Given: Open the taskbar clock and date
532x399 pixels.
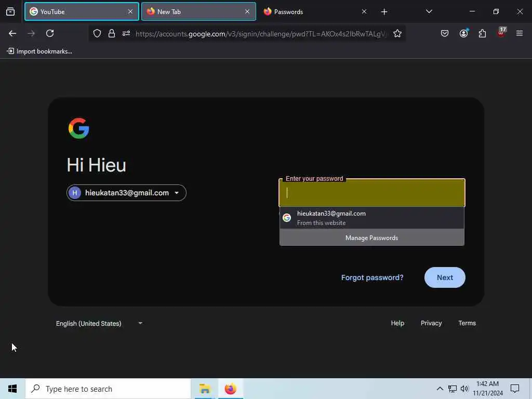Looking at the screenshot, I should coord(487,389).
